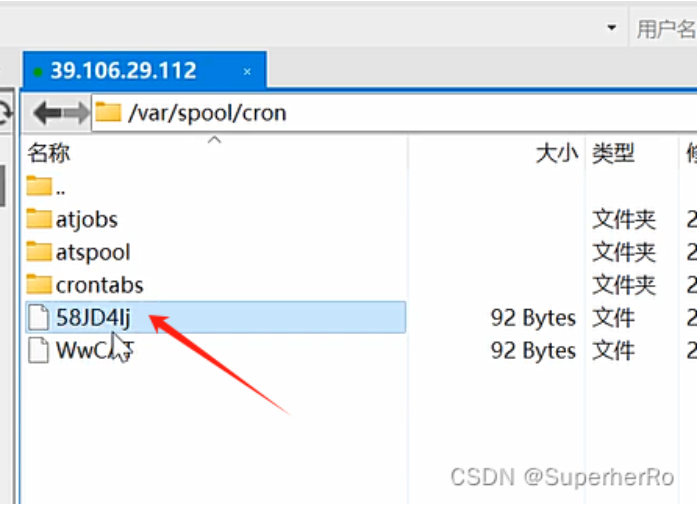The height and width of the screenshot is (505, 698).
Task: Click 文件夹 type in atspool row
Action: point(624,252)
